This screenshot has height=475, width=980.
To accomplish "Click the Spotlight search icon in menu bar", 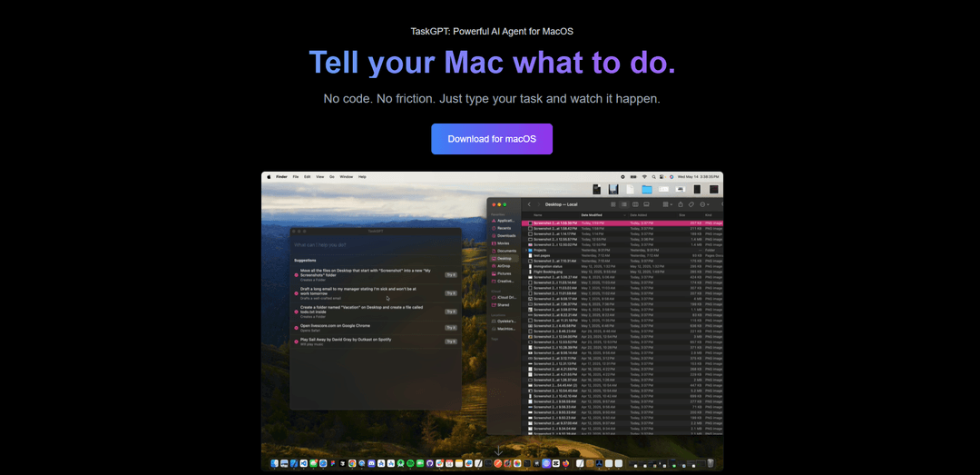I will (653, 177).
